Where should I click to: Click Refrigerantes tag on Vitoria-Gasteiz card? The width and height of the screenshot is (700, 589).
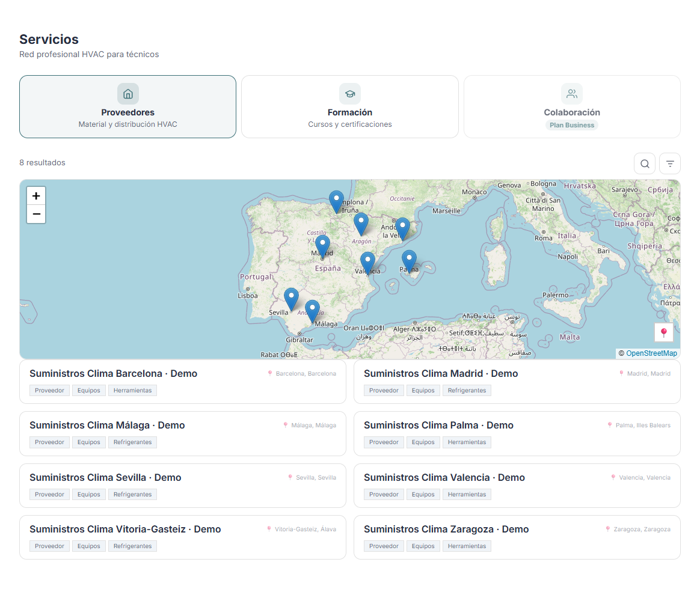click(x=132, y=546)
